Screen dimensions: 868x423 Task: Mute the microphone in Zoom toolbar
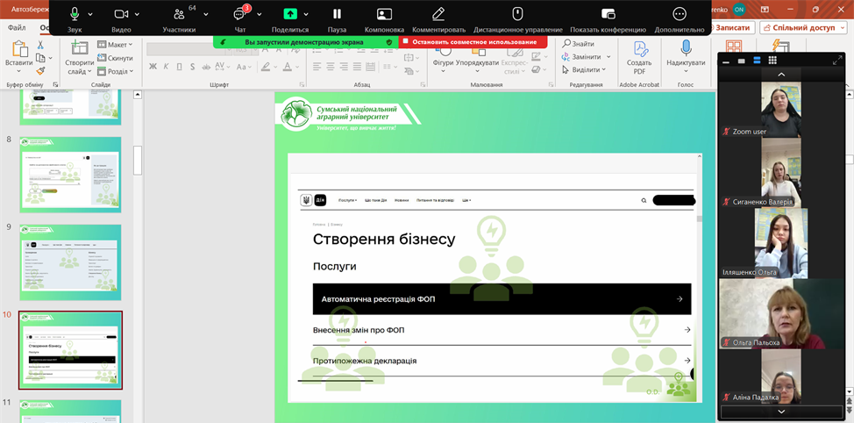tap(74, 14)
